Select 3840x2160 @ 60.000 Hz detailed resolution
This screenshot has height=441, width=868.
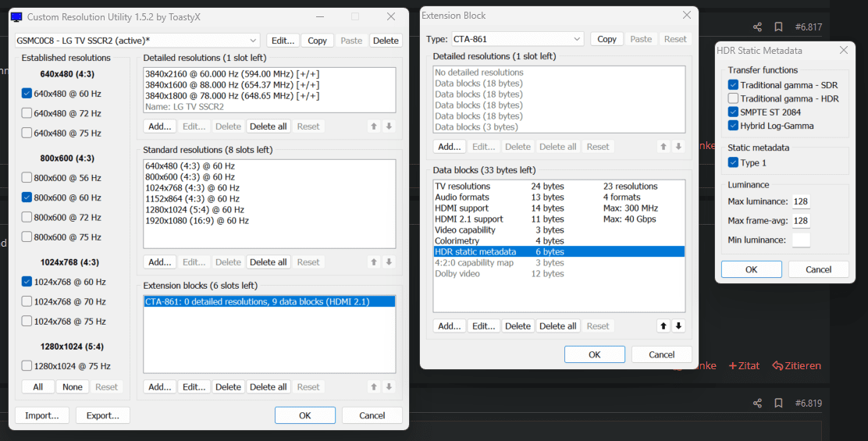[269, 73]
